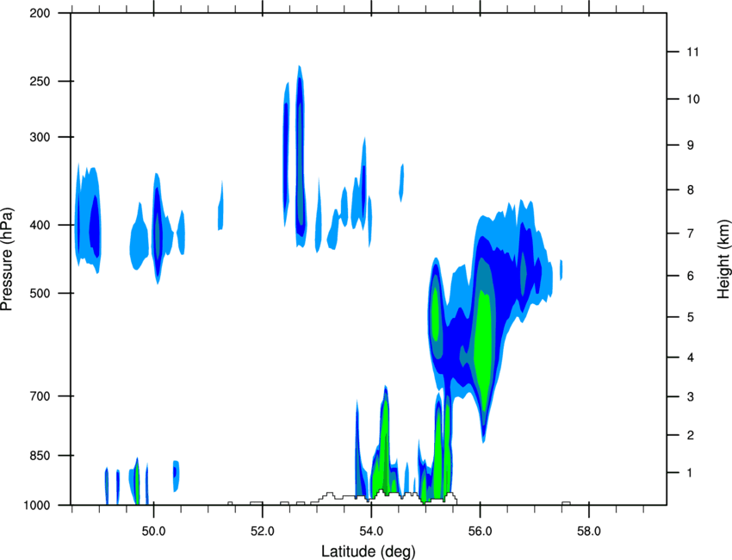Click the 2 km height tick label
Viewport: 732px width, 560px height.
click(691, 435)
